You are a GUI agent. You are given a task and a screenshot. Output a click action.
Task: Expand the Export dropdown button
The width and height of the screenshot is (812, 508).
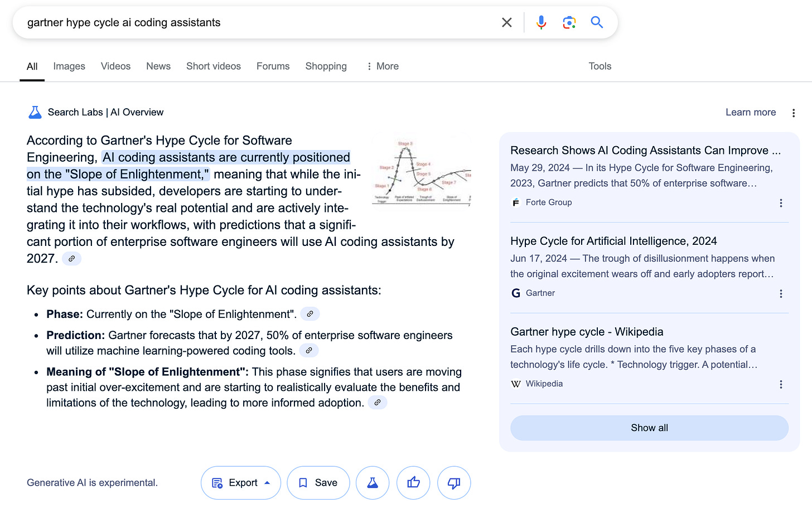pos(241,483)
